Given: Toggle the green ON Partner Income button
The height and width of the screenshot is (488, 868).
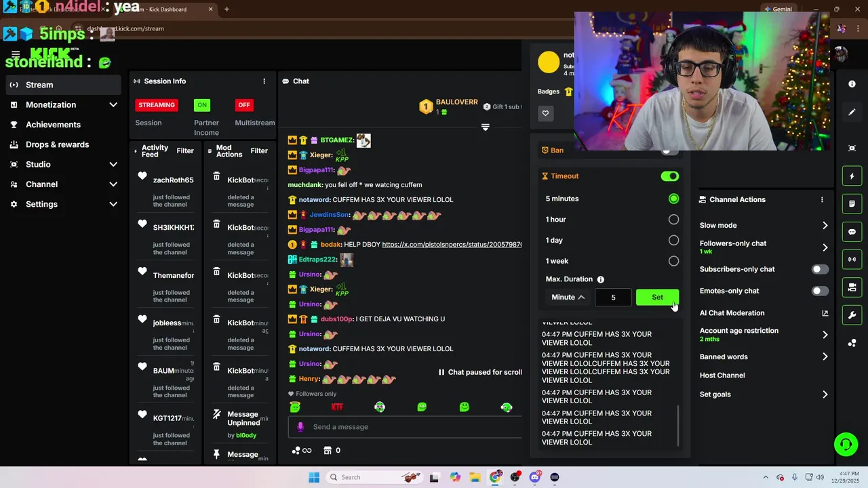Looking at the screenshot, I should (202, 105).
